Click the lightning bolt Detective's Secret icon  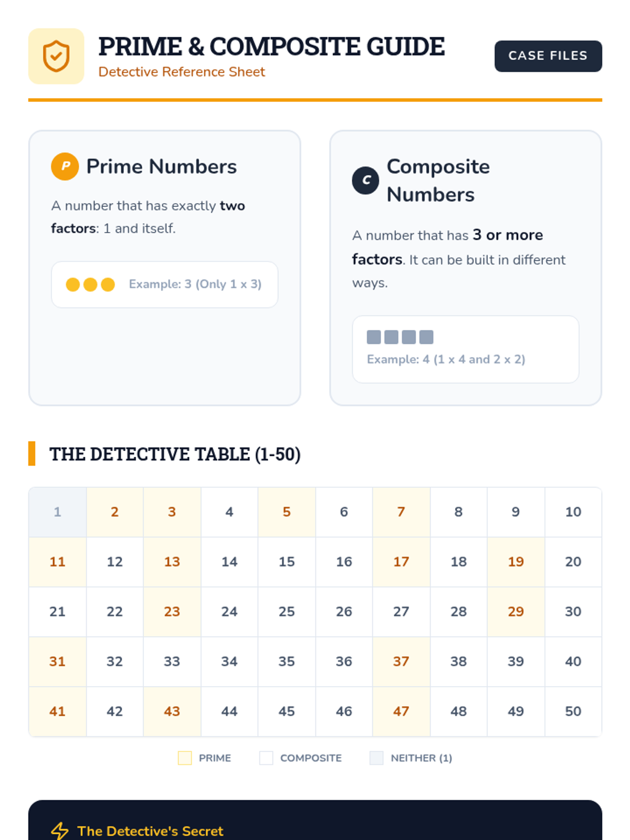pyautogui.click(x=60, y=831)
